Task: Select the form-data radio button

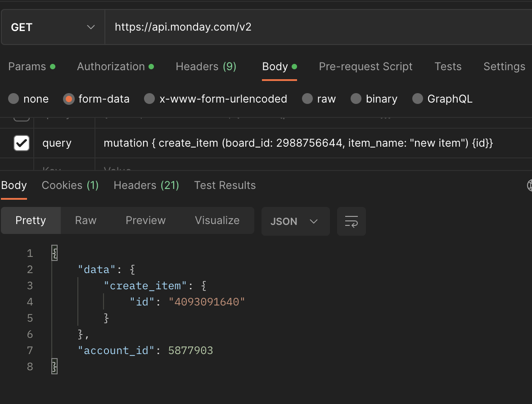Action: (x=68, y=99)
